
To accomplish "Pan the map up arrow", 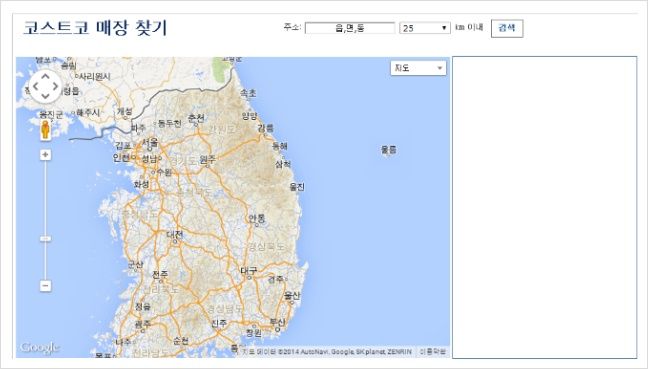I will (x=45, y=76).
